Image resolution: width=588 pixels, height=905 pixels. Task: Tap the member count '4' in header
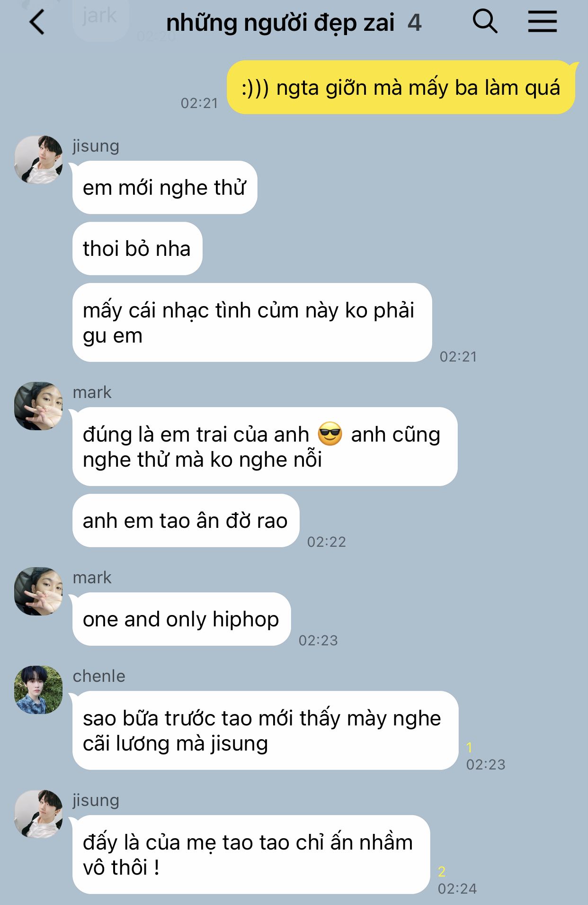[x=415, y=23]
